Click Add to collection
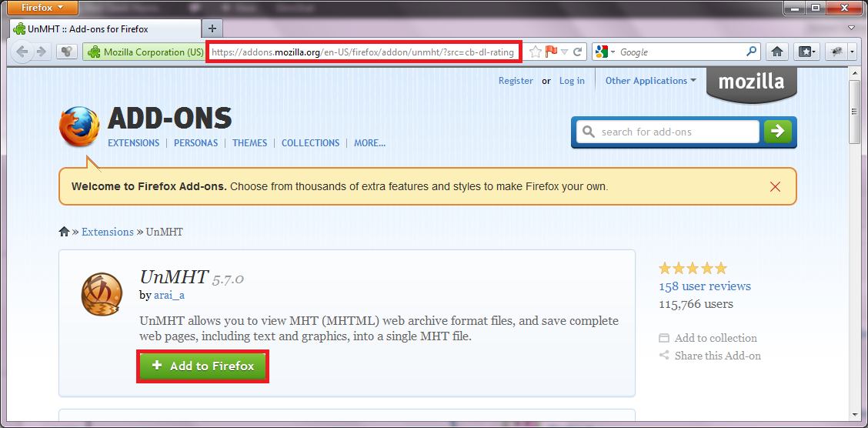This screenshot has height=428, width=868. pos(708,338)
